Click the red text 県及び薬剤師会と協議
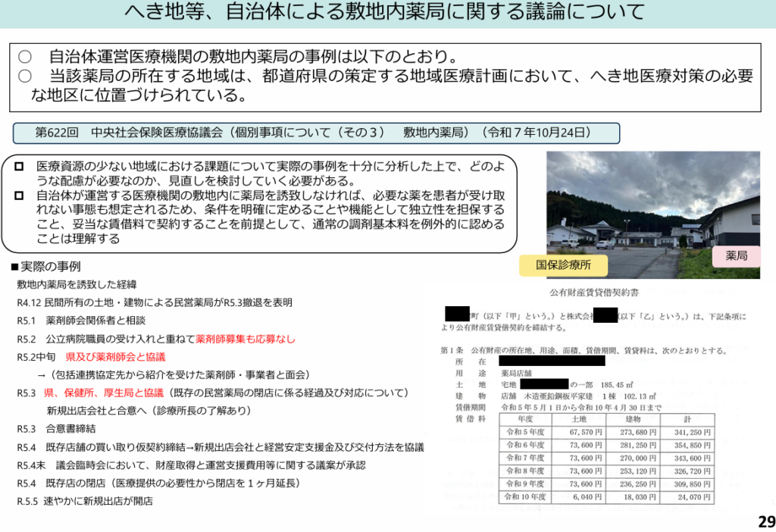The image size is (776, 532). point(115,357)
